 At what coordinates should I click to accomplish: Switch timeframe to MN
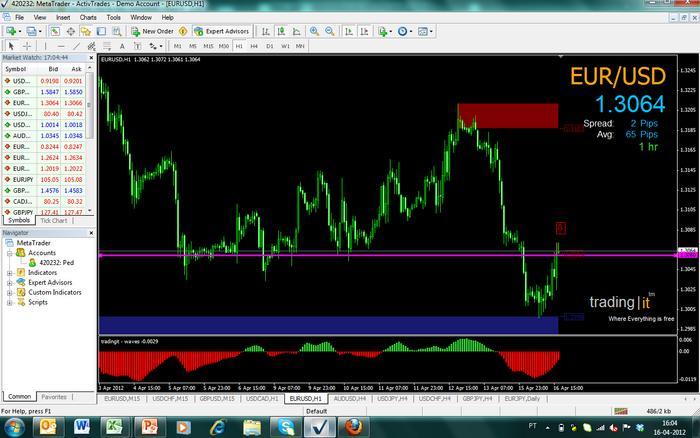(x=300, y=46)
